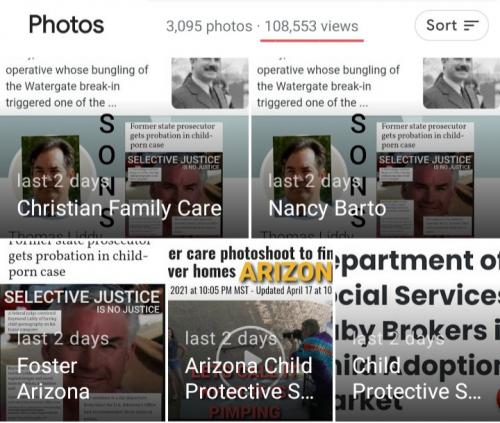Screen dimensions: 500x423
Task: Tap last 2 days on Nancy Barto
Action: 315,181
